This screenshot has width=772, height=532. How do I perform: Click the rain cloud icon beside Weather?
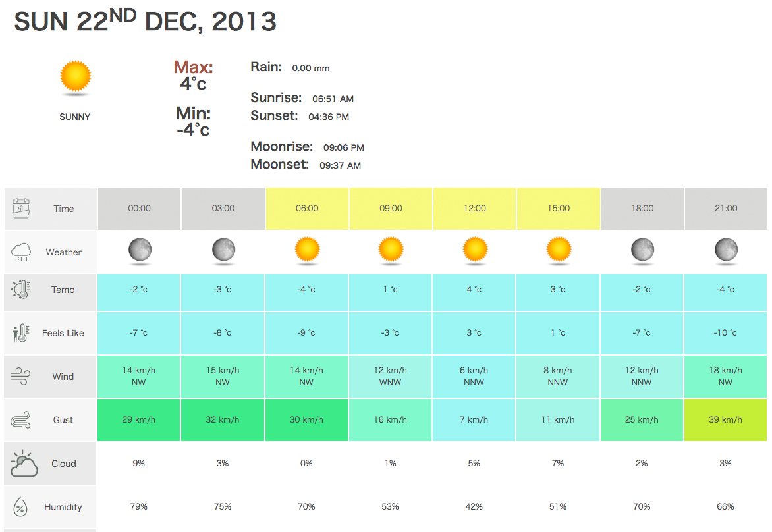[x=21, y=252]
